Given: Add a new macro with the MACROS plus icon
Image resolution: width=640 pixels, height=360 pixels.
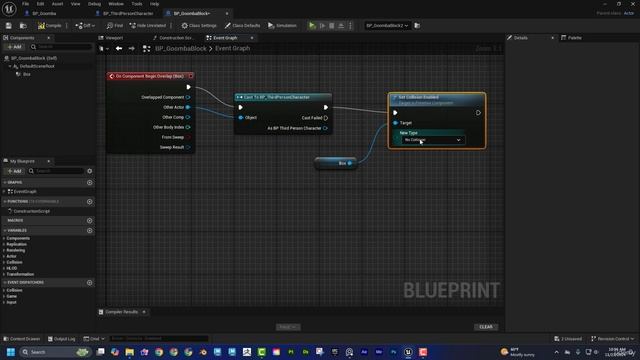Looking at the screenshot, I should [x=90, y=220].
